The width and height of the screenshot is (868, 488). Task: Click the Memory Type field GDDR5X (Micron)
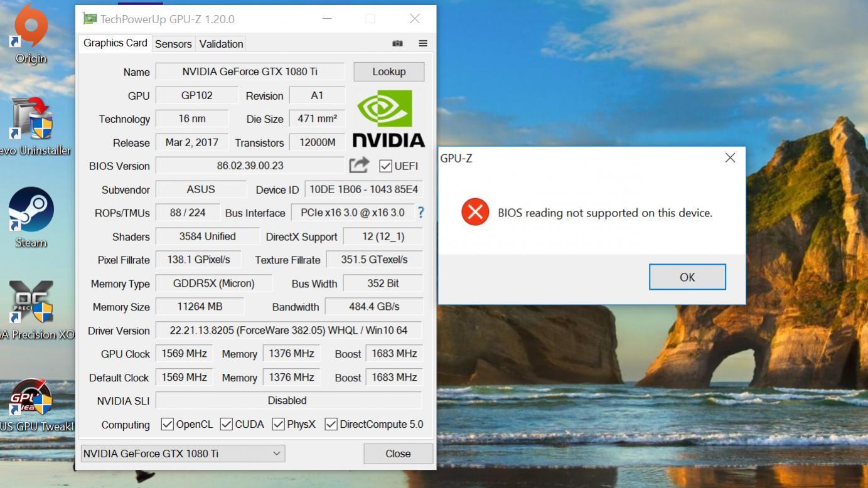click(214, 284)
